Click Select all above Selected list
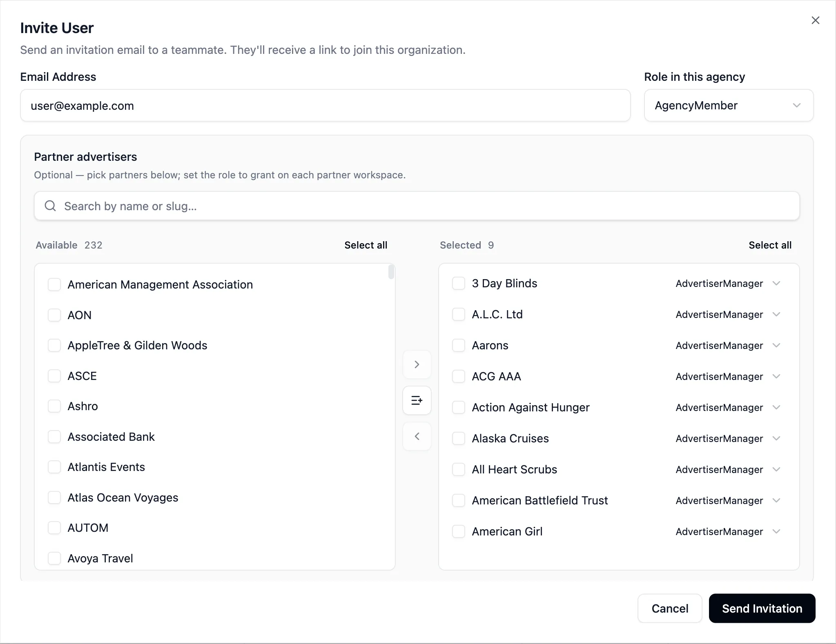 pos(770,245)
